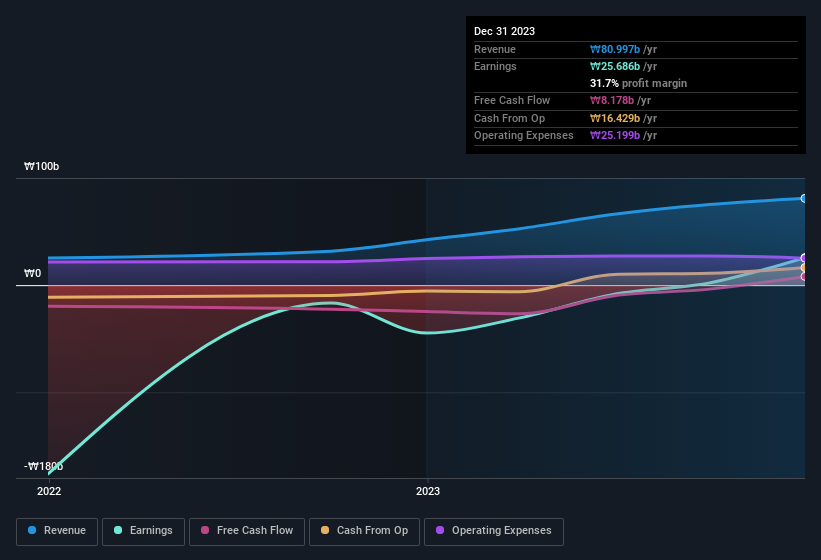Toggle the Free Cash Flow legend button
821x560 pixels.
point(247,531)
